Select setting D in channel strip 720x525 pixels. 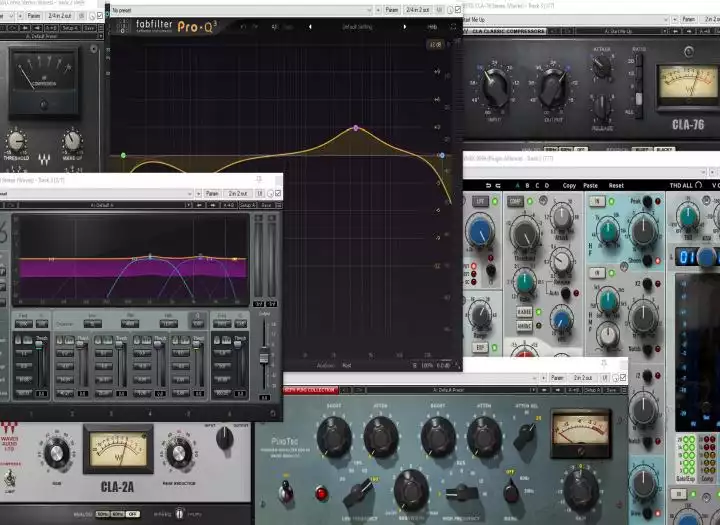(x=546, y=186)
